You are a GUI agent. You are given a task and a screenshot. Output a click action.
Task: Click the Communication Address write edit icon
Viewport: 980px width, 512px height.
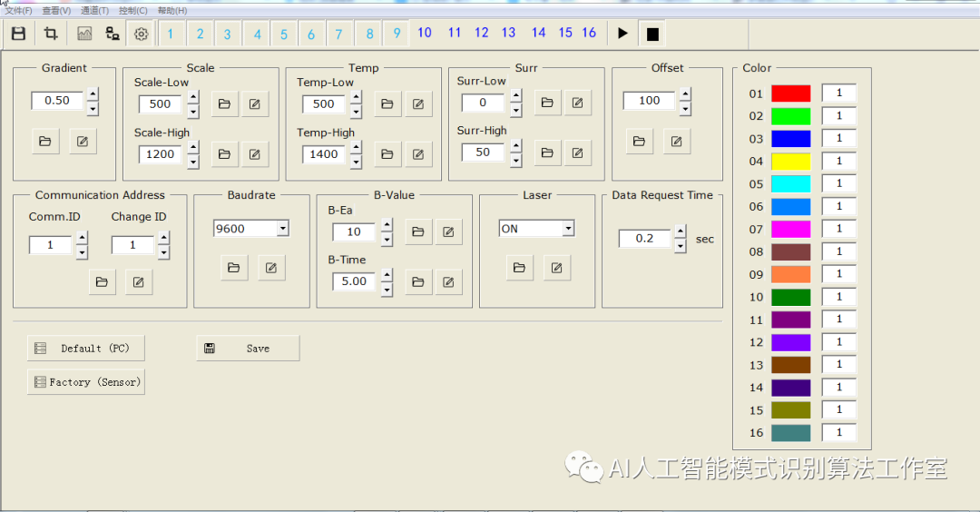click(139, 282)
